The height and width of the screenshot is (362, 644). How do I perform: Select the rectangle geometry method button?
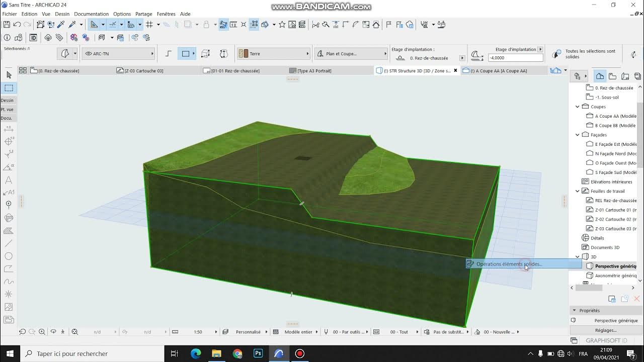[x=186, y=54]
